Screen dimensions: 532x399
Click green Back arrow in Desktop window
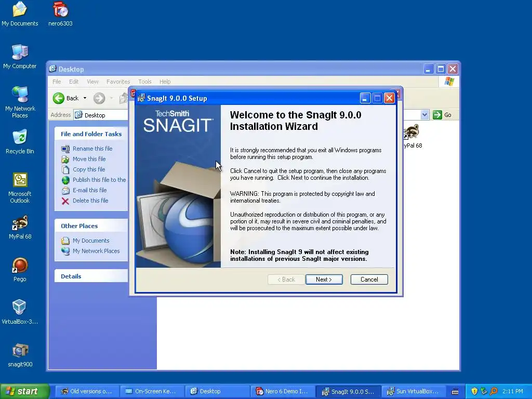coord(59,98)
